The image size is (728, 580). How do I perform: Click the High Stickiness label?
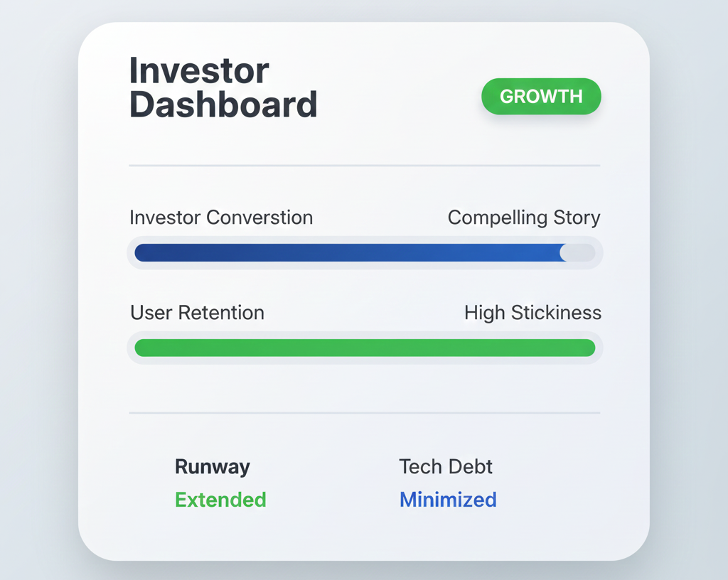pos(532,313)
